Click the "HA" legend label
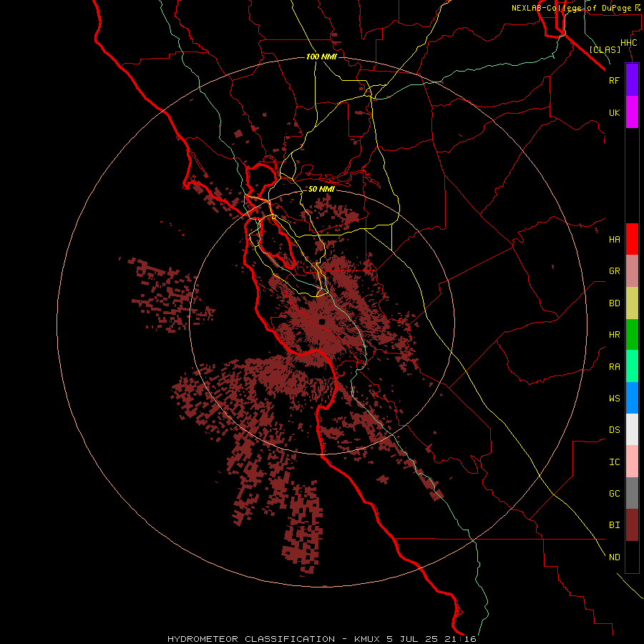Image resolution: width=644 pixels, height=644 pixels. pos(614,240)
